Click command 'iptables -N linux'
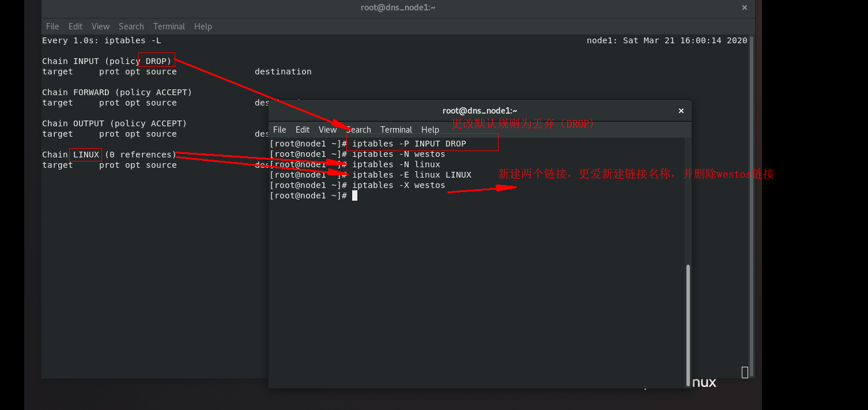Viewport: 868px width, 410px height. [x=396, y=164]
